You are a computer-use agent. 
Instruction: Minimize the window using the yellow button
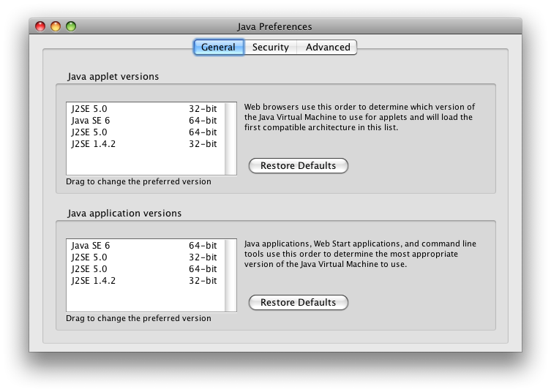[56, 26]
